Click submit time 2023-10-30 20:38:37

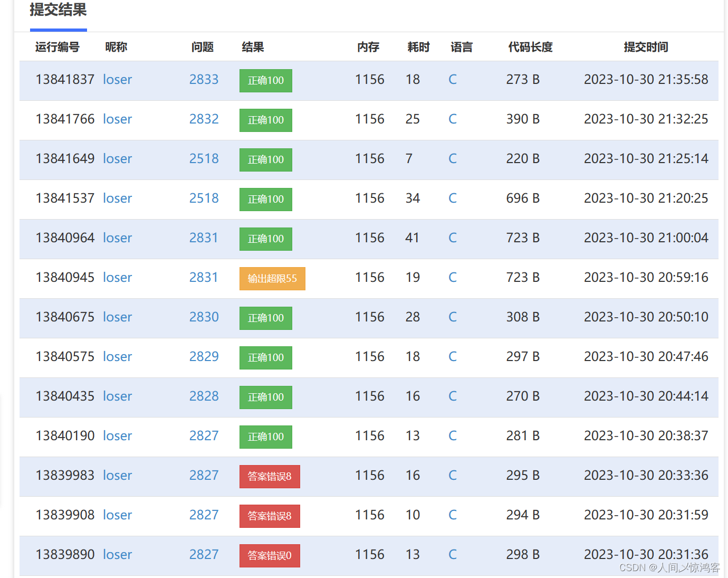646,436
